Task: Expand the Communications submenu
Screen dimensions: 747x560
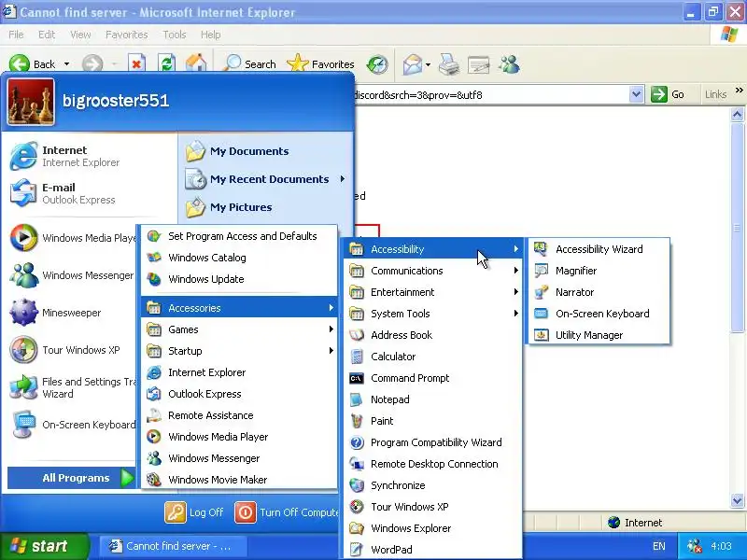Action: 433,271
